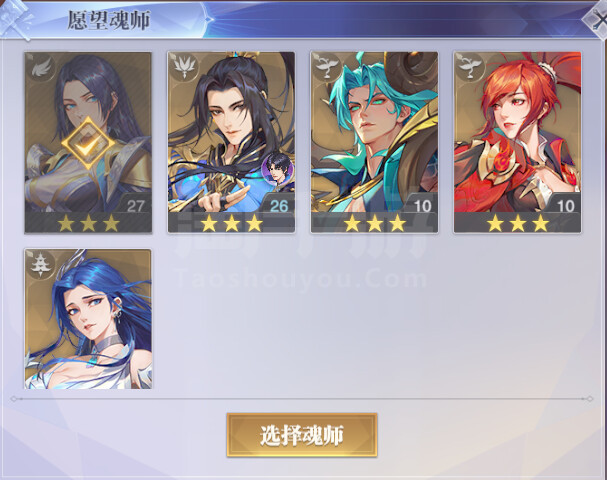Click the level 10 badge on red-haired card
The width and height of the screenshot is (607, 480).
[564, 205]
